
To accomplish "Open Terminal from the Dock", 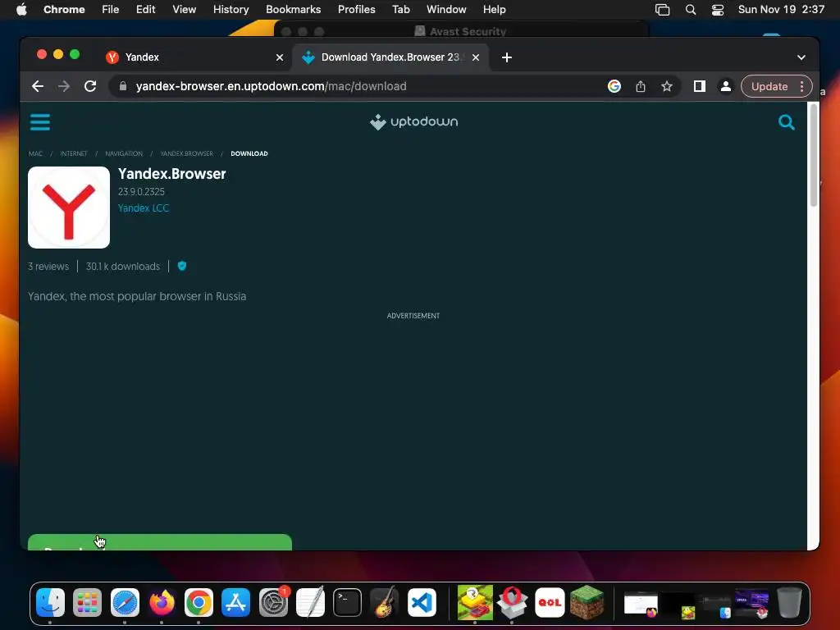I will [347, 602].
